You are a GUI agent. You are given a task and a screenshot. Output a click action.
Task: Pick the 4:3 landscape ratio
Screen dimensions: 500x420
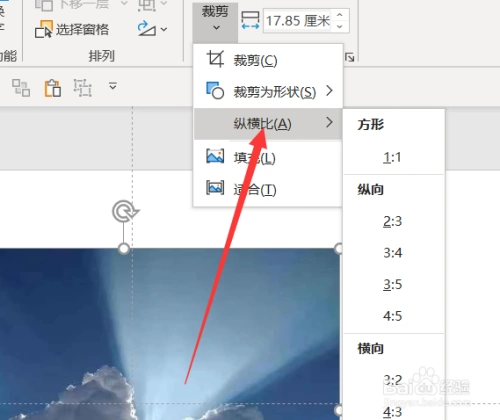[x=393, y=412]
